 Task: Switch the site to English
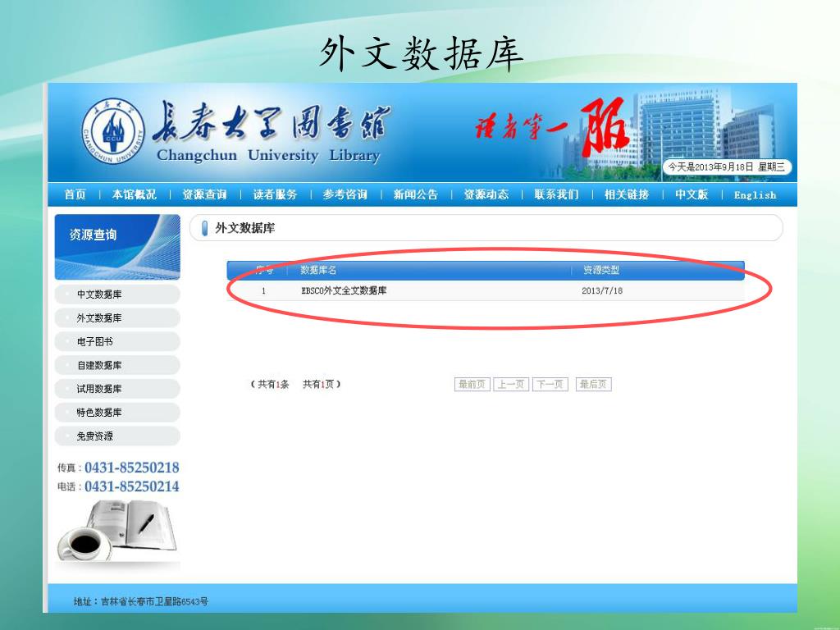tap(755, 195)
